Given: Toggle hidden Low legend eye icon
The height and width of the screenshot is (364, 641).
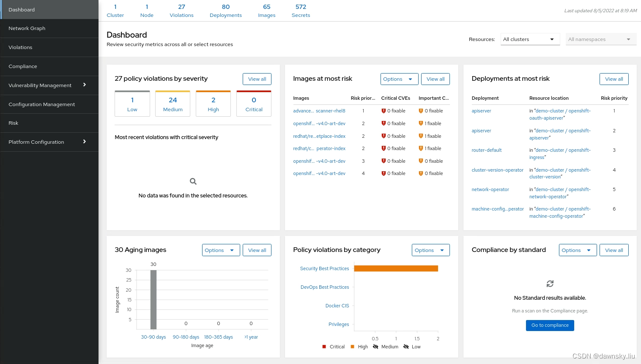Looking at the screenshot, I should click(406, 347).
